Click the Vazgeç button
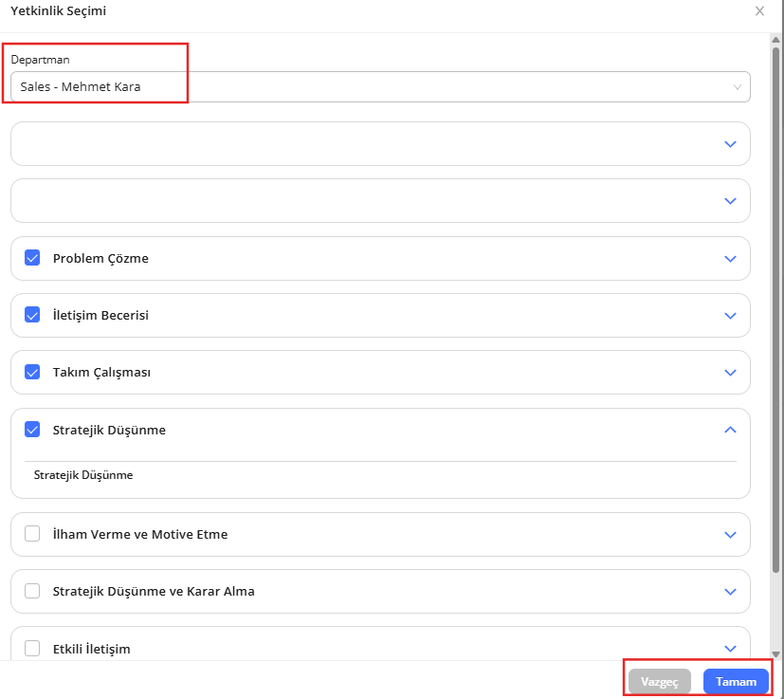The width and height of the screenshot is (784, 699). pyautogui.click(x=660, y=682)
